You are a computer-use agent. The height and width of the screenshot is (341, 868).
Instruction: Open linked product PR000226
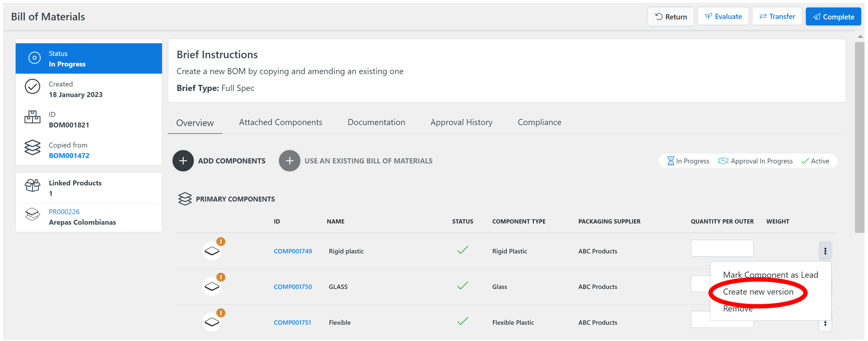64,212
